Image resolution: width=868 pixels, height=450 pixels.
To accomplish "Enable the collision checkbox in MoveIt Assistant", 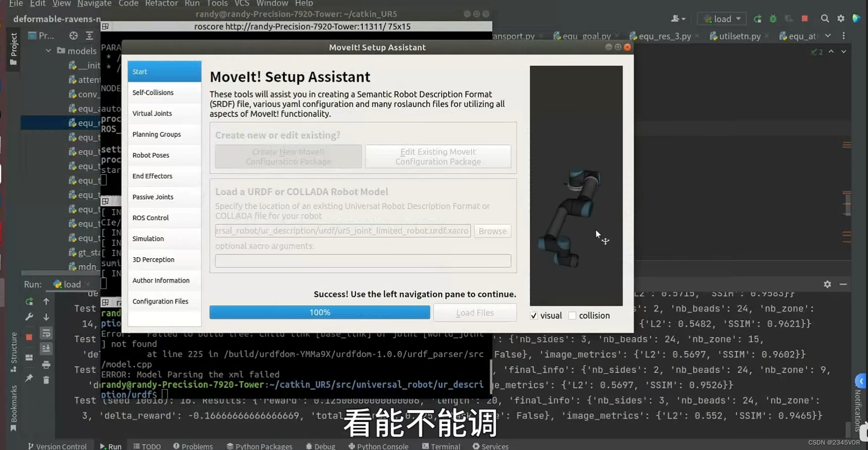I will click(572, 316).
